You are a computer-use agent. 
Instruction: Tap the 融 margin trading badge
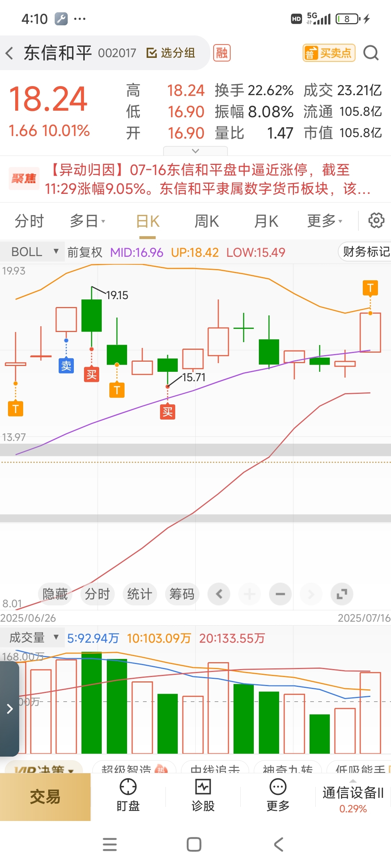coord(222,53)
